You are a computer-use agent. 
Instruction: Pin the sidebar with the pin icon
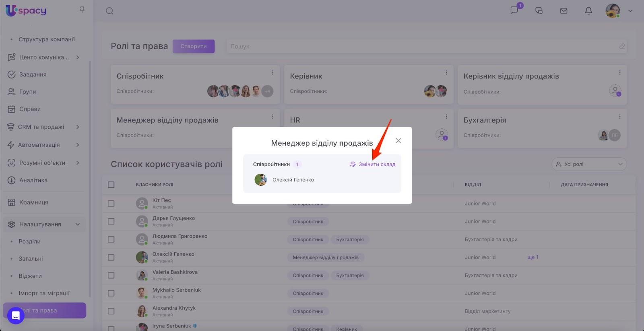pos(82,10)
